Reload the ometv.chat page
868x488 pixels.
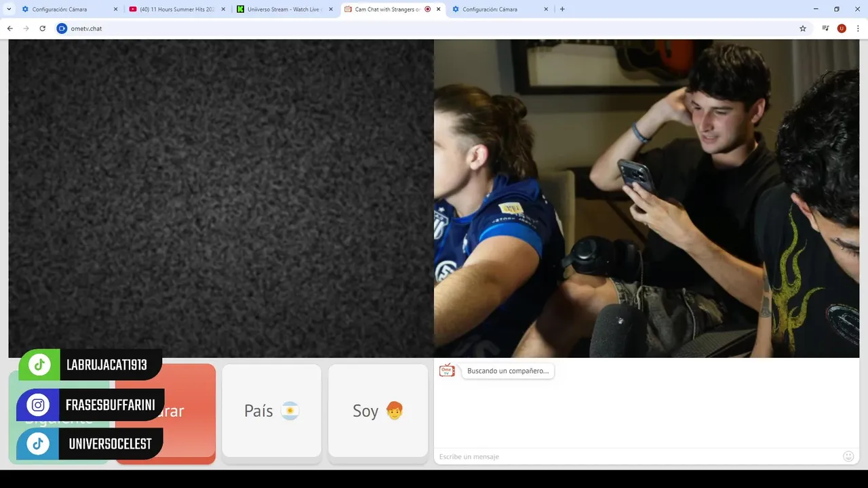(42, 28)
